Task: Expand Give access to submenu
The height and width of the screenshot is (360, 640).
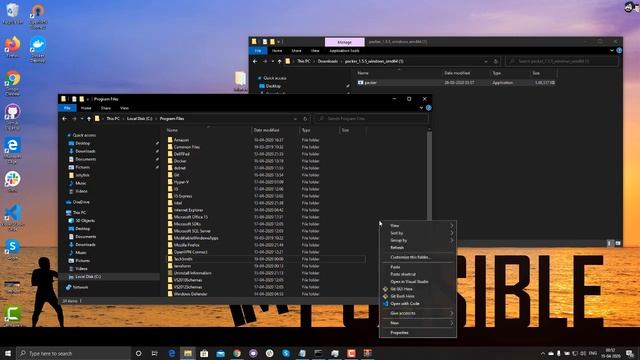Action: click(418, 313)
